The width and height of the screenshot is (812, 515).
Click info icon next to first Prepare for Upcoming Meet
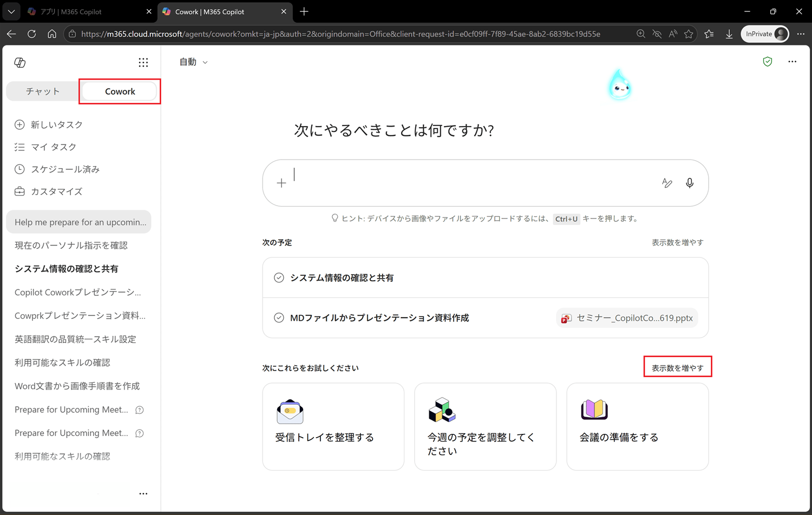tap(140, 410)
